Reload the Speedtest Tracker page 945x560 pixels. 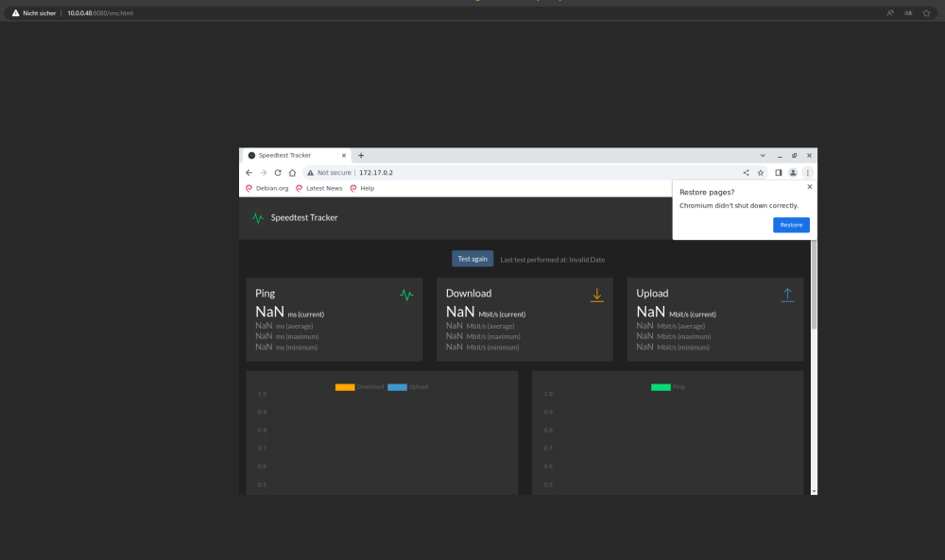click(x=278, y=173)
